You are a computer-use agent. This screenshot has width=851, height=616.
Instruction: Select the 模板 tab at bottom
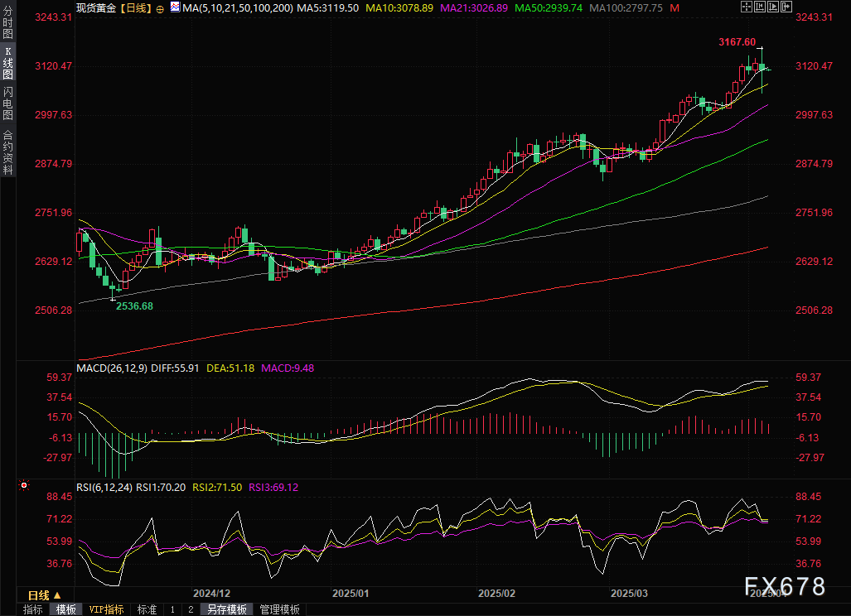[65, 609]
